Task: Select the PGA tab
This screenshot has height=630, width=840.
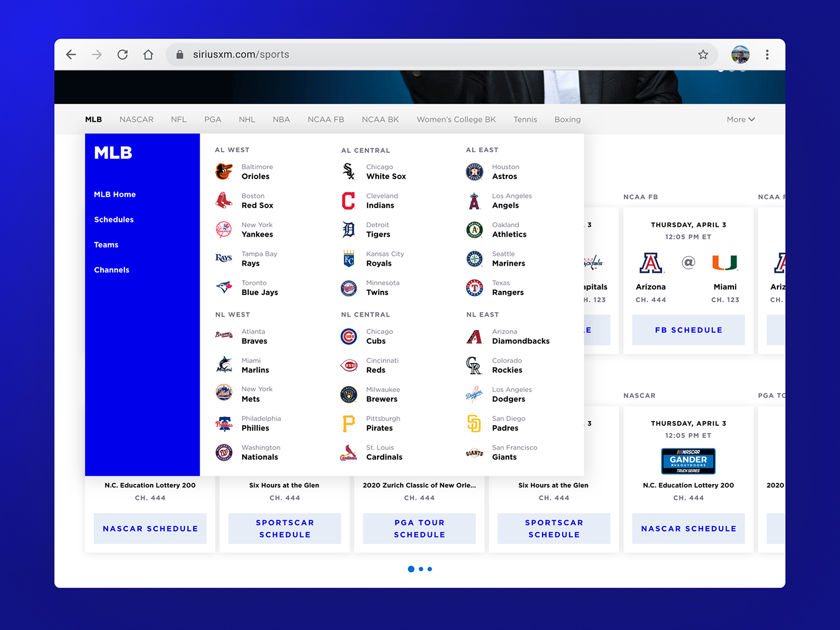Action: pos(213,119)
